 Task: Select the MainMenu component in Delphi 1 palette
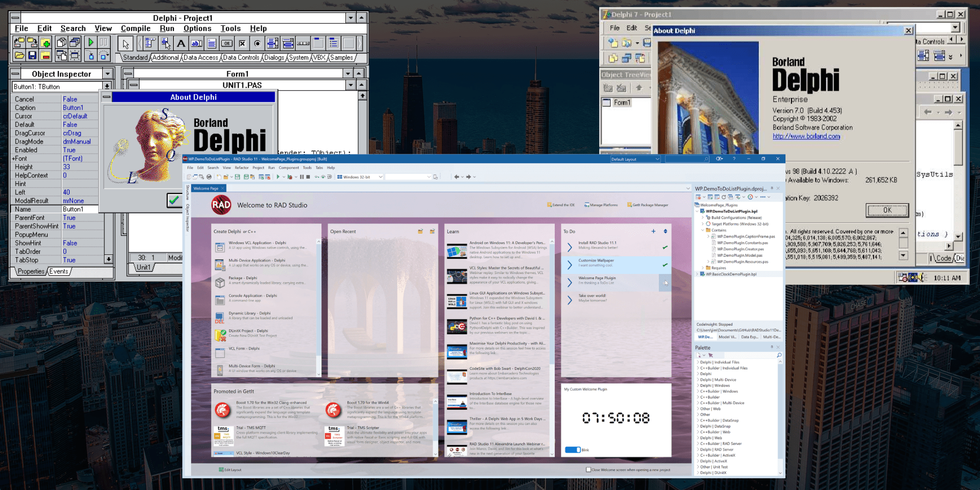point(150,44)
